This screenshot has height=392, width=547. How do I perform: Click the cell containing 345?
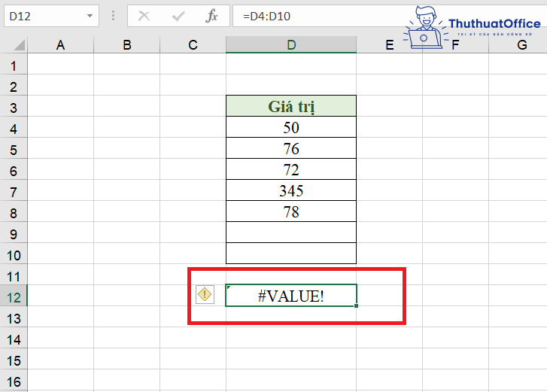coord(291,190)
